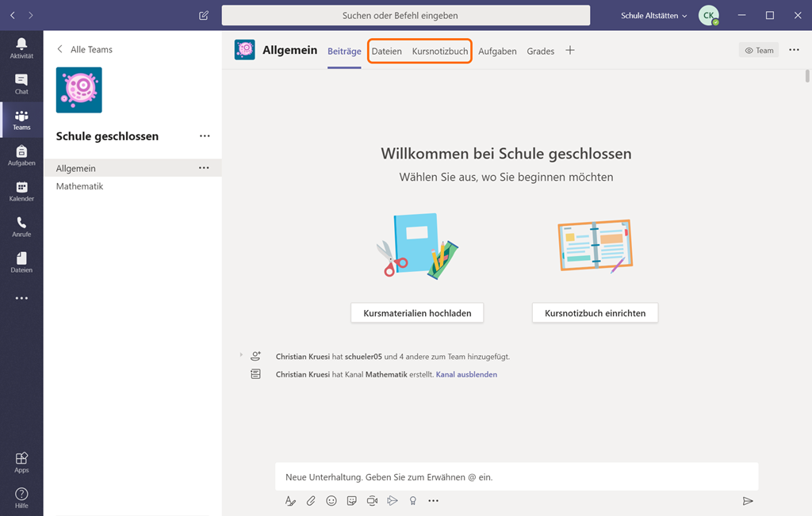Click the Team visibility eye button
Viewport: 812px width, 516px height.
pos(758,51)
